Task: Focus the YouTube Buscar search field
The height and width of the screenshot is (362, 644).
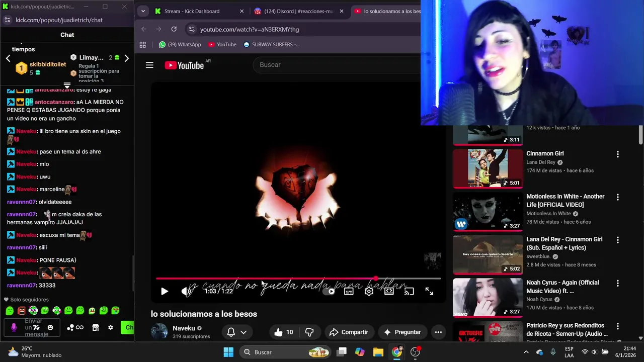Action: pos(337,65)
